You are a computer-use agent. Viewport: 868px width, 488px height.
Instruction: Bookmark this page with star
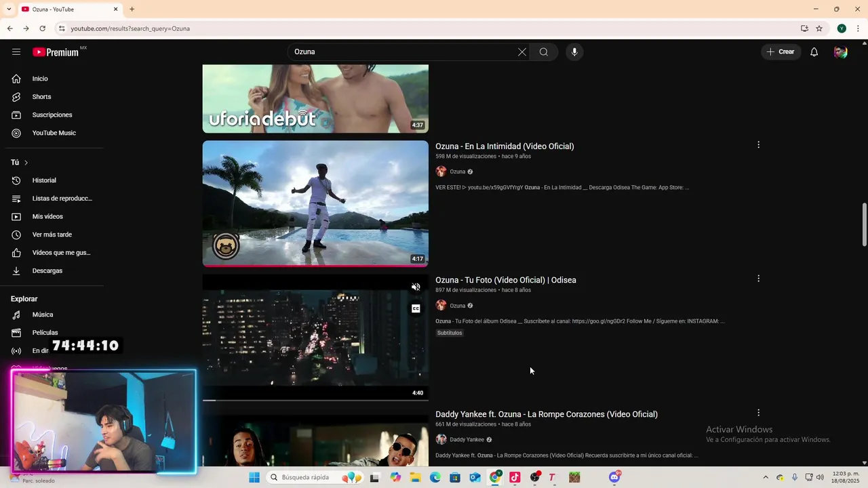click(819, 28)
